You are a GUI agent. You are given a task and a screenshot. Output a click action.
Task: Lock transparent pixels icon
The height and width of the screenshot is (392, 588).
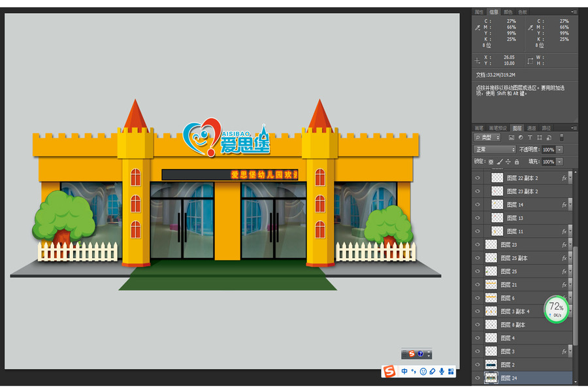coord(491,161)
